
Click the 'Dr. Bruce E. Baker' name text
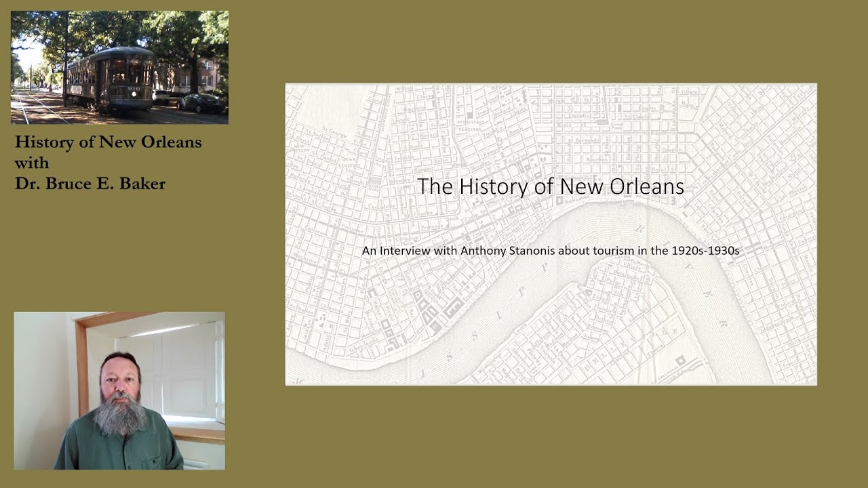[x=90, y=184]
